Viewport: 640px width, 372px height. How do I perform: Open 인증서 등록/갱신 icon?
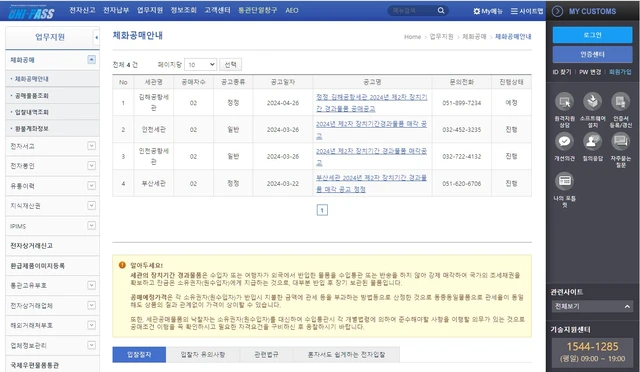coord(620,102)
